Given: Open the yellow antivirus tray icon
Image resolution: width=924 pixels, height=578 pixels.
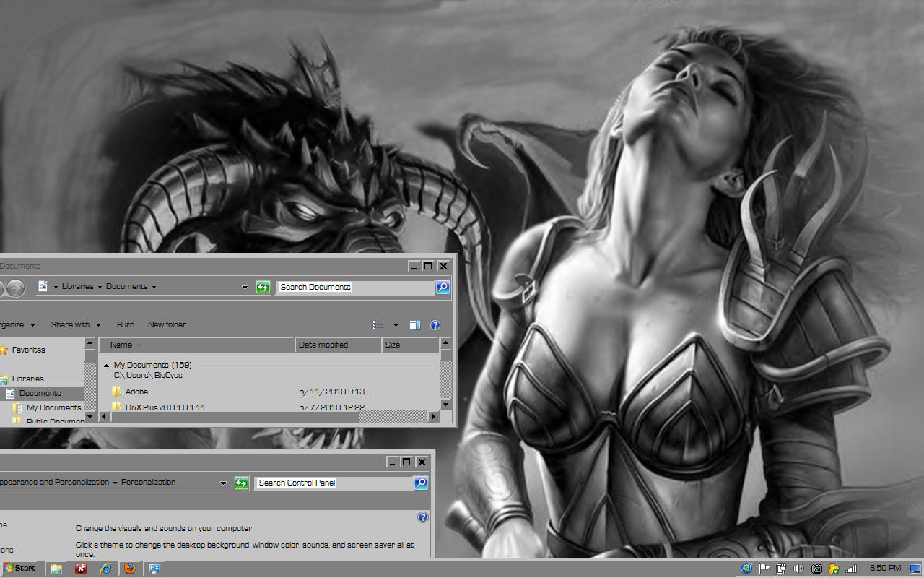Looking at the screenshot, I should [x=834, y=569].
